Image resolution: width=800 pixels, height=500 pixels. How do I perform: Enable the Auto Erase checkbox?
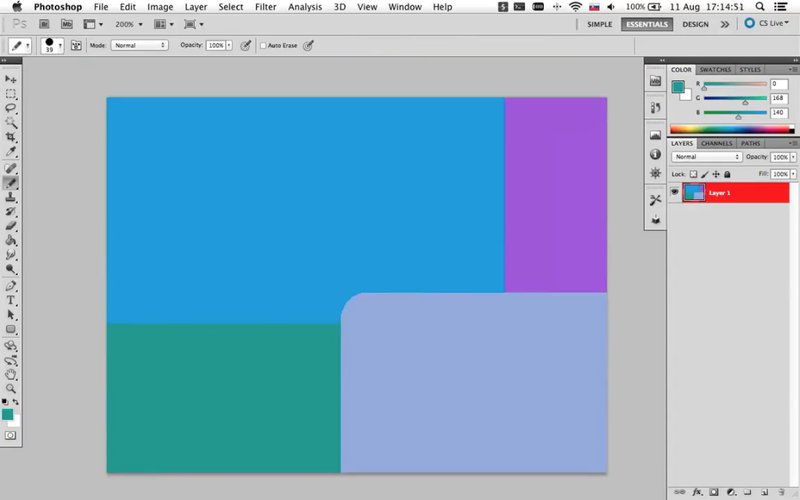point(263,45)
